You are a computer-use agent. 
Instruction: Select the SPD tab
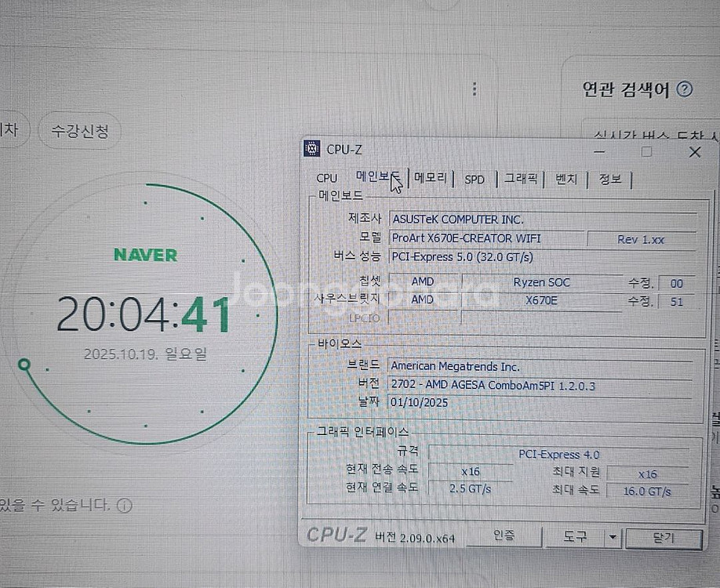(474, 180)
